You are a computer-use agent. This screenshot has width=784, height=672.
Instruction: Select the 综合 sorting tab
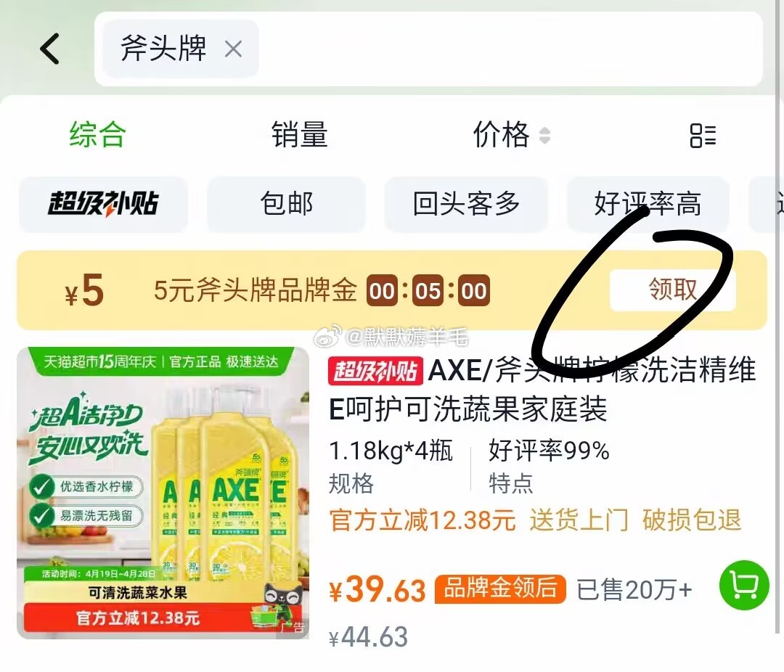click(x=97, y=134)
